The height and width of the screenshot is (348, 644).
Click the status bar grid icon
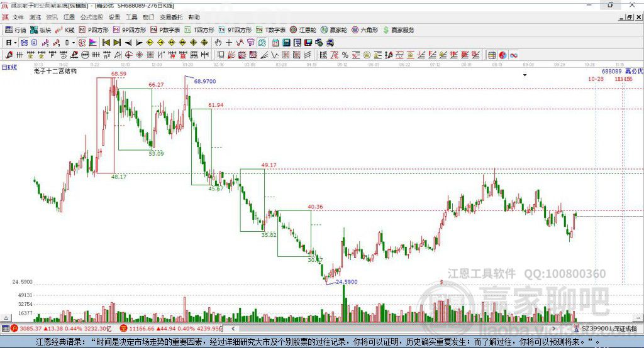[x=5, y=329]
